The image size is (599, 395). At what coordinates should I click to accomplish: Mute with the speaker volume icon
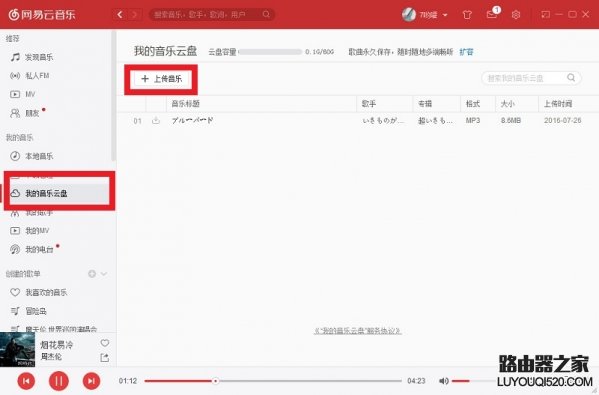(444, 381)
